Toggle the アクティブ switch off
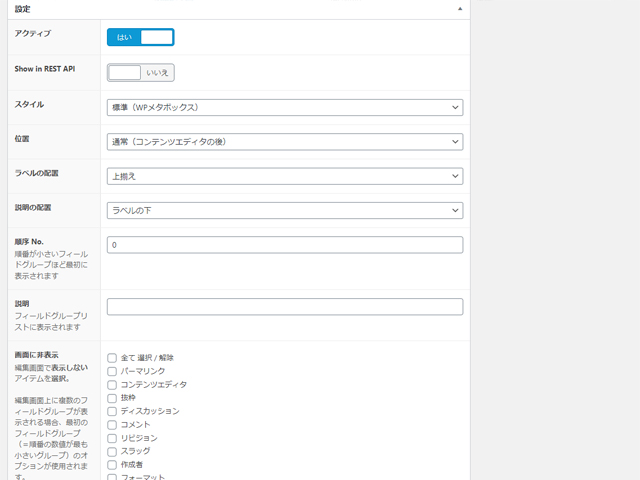 (x=140, y=37)
